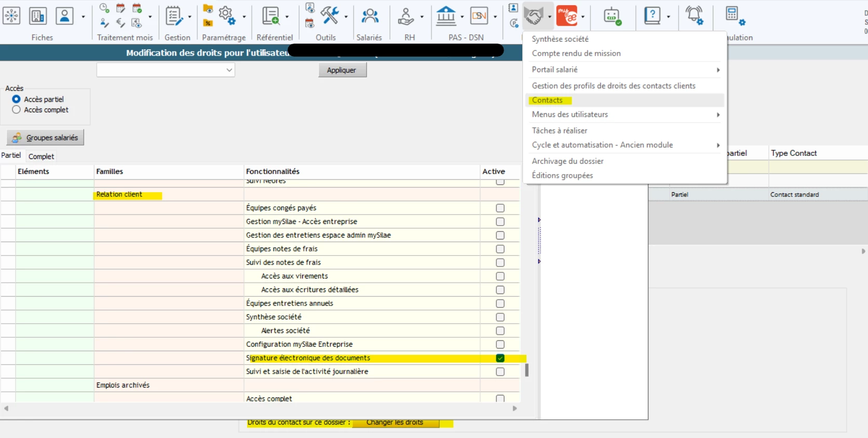868x438 pixels.
Task: Uncheck Signature électronique des documents checkbox
Action: point(500,358)
